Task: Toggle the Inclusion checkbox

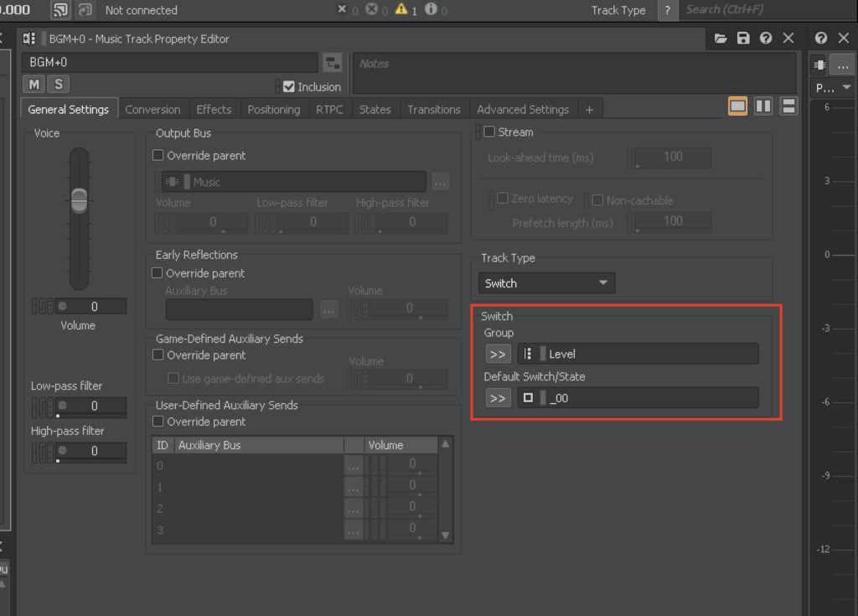Action: pos(289,87)
